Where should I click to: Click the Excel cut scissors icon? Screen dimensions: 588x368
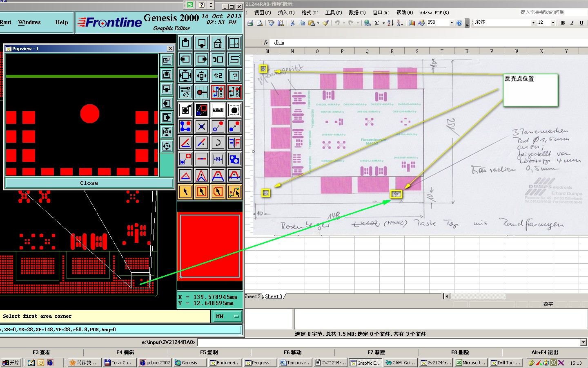(292, 23)
